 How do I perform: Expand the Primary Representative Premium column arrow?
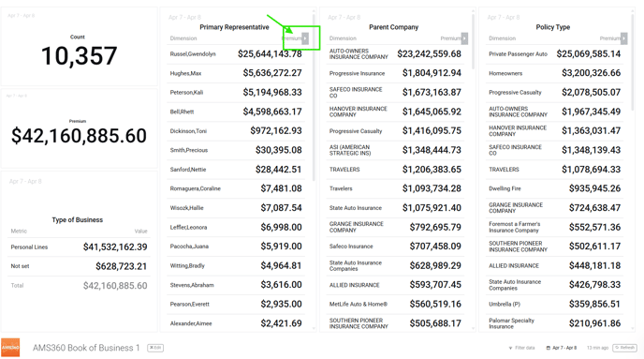305,38
